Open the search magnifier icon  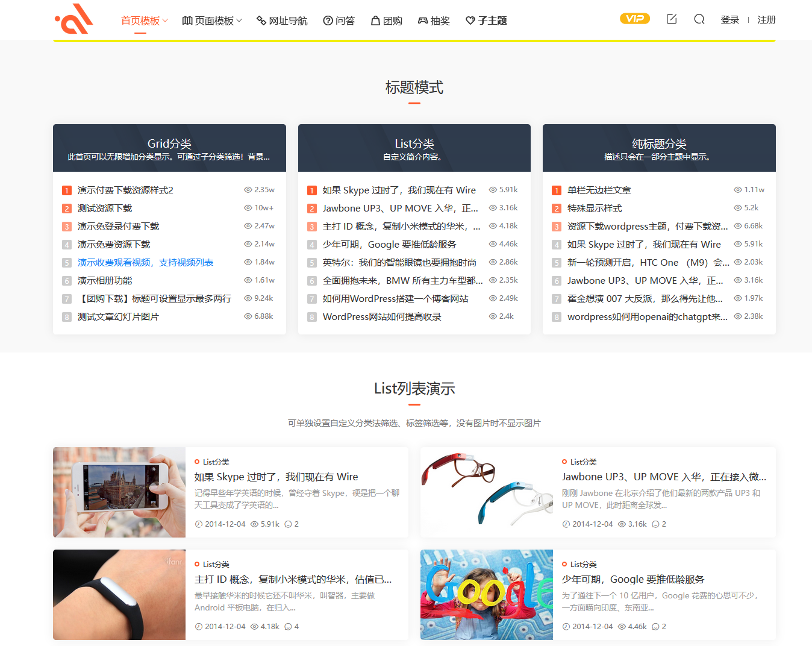point(699,19)
